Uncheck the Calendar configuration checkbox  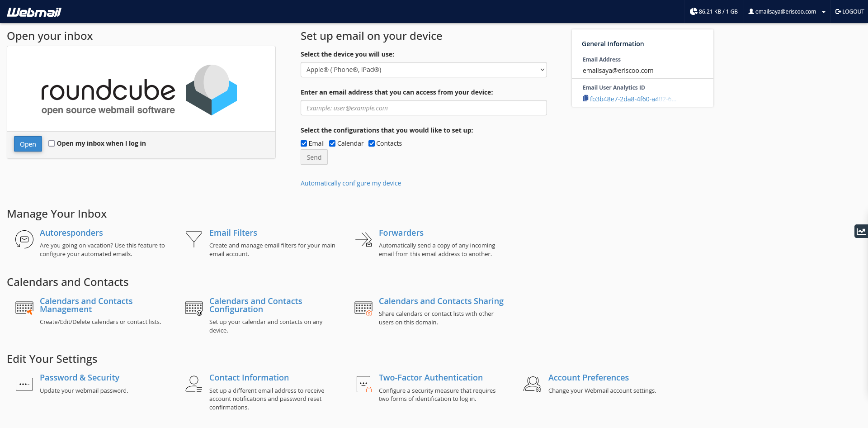click(x=332, y=143)
